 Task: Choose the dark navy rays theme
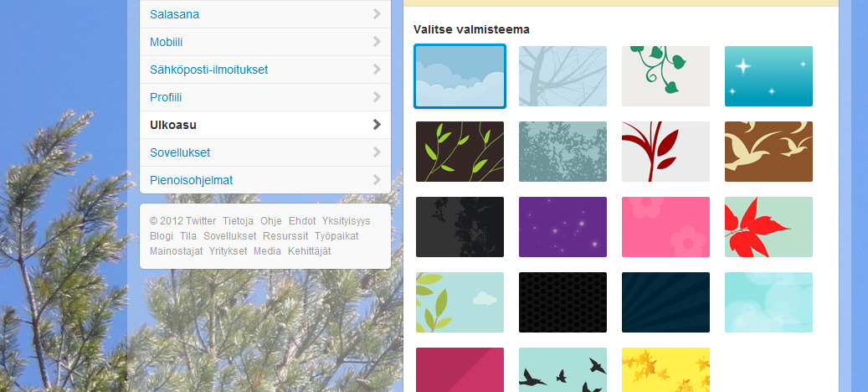tap(665, 302)
